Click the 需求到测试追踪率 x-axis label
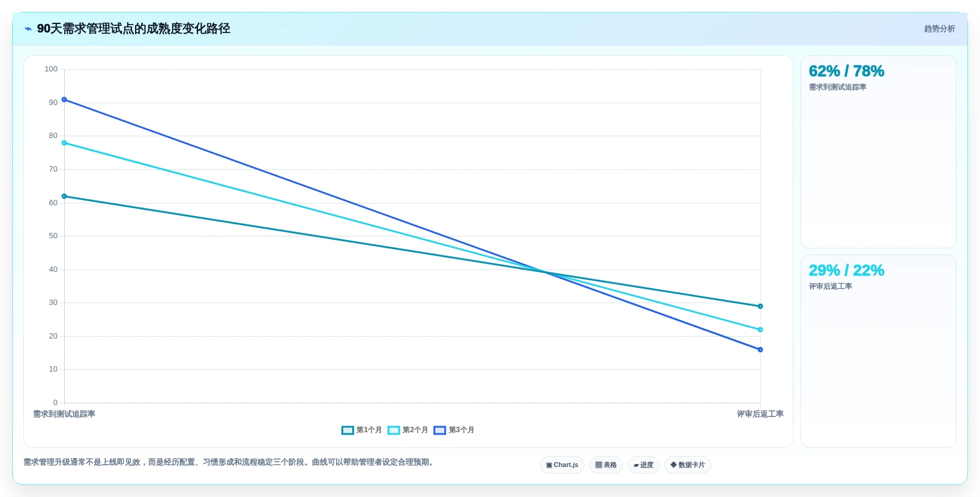Screen dimensions: 980x497 point(64,414)
